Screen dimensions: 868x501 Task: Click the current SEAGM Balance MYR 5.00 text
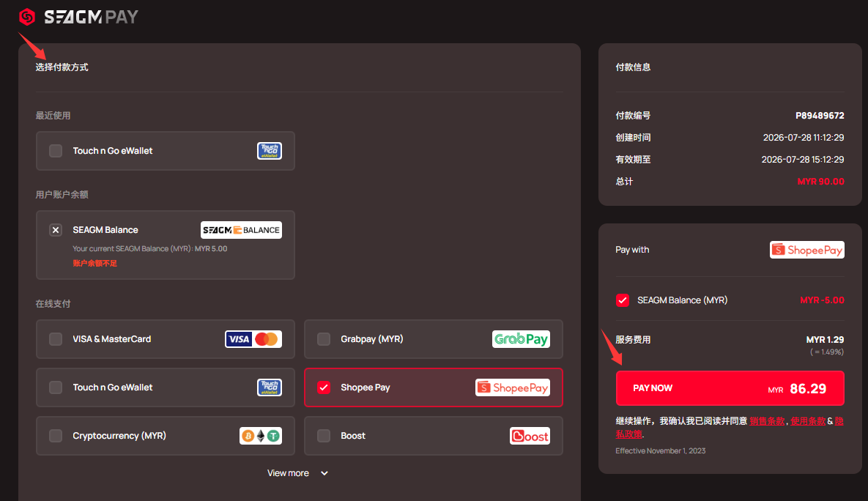[x=150, y=248]
